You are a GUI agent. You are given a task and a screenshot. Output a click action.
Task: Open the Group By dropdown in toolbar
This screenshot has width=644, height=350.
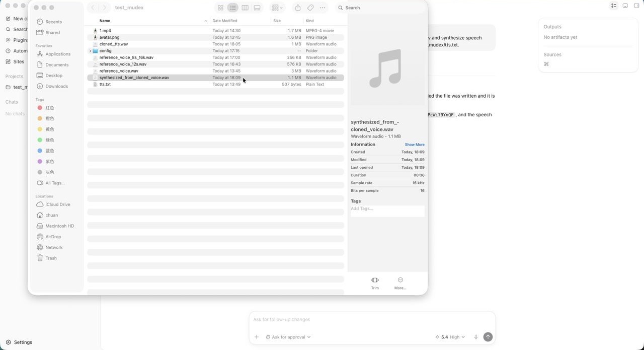(277, 8)
